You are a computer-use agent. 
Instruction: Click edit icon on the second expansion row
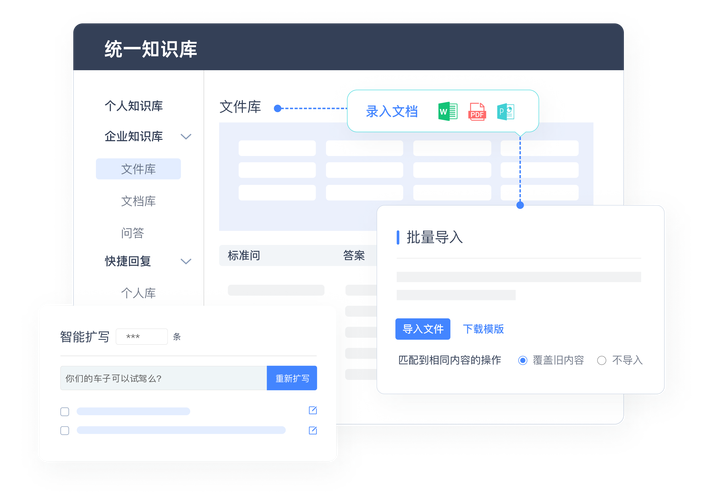(313, 430)
